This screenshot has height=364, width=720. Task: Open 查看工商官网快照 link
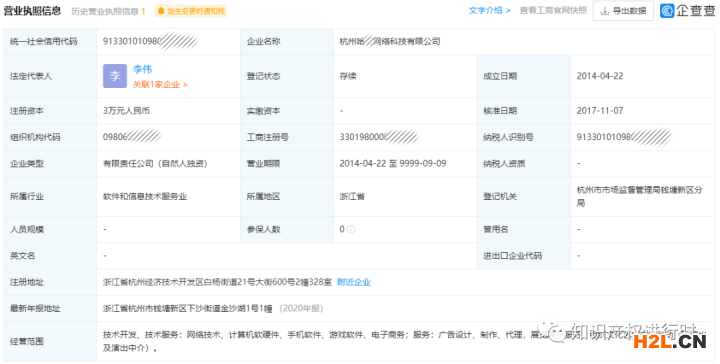(553, 11)
